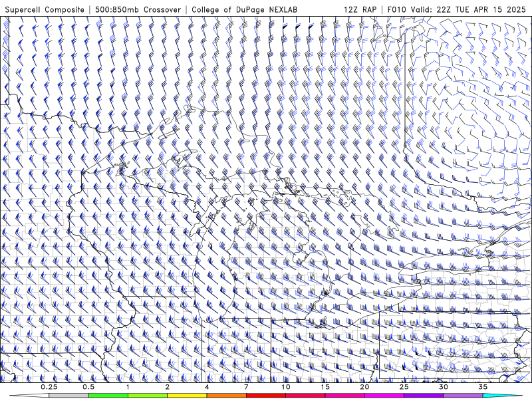Image resolution: width=532 pixels, height=399 pixels.
Task: Select the pink 15–20 legend color segment
Action: 344,396
